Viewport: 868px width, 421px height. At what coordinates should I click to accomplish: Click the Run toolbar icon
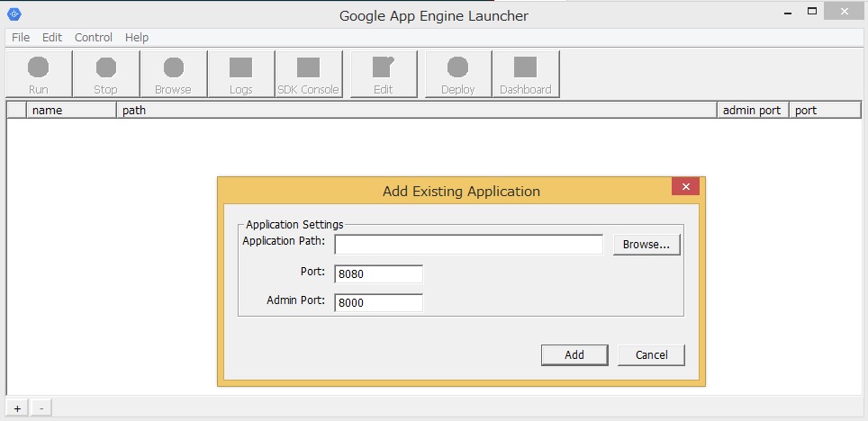[x=38, y=74]
